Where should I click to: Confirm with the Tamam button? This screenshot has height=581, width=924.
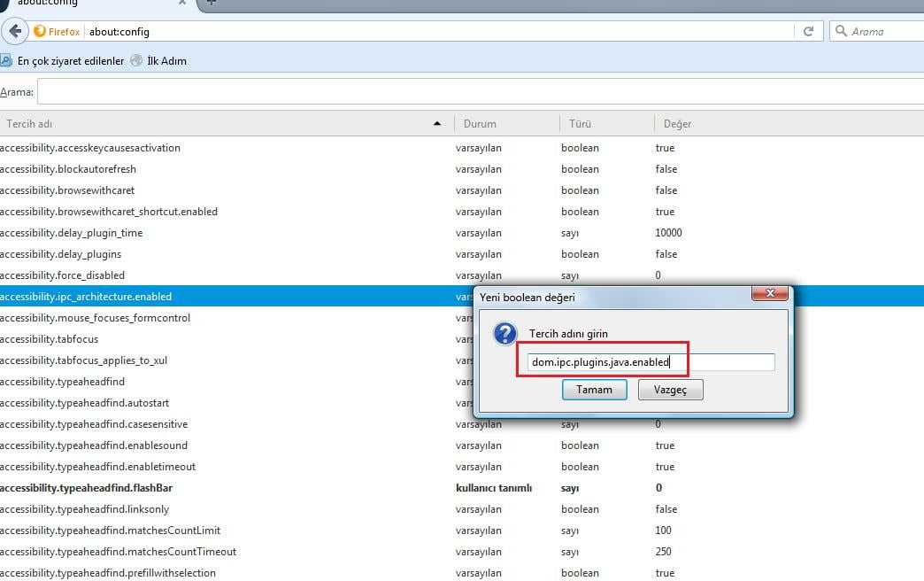[594, 390]
